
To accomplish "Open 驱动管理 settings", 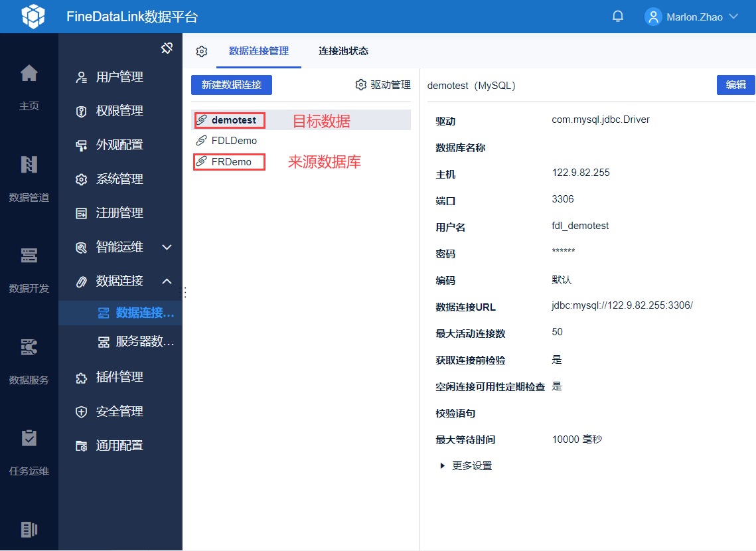I will coord(383,85).
